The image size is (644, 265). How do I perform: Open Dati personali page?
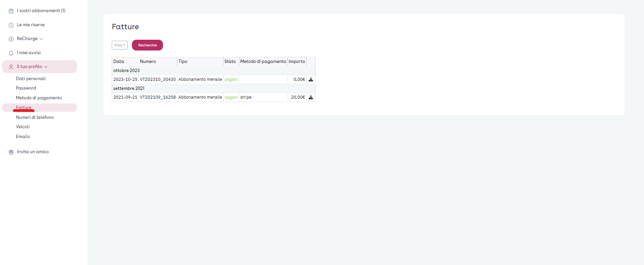click(31, 78)
